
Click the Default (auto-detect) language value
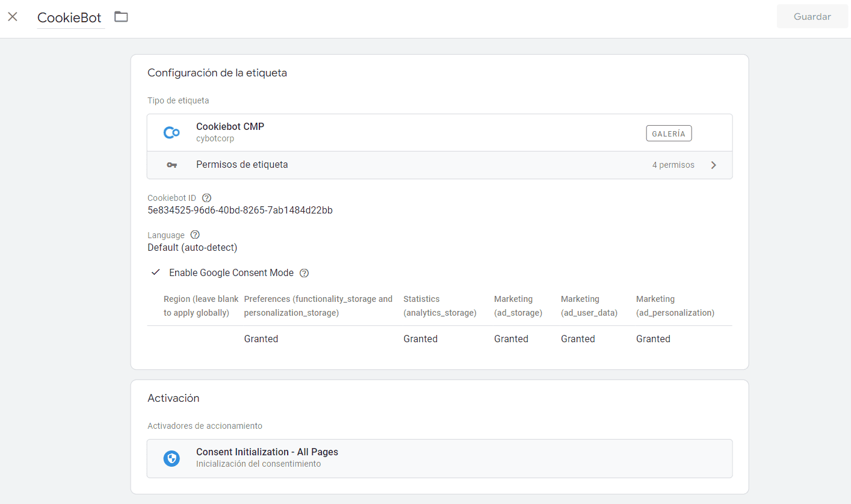coord(193,247)
